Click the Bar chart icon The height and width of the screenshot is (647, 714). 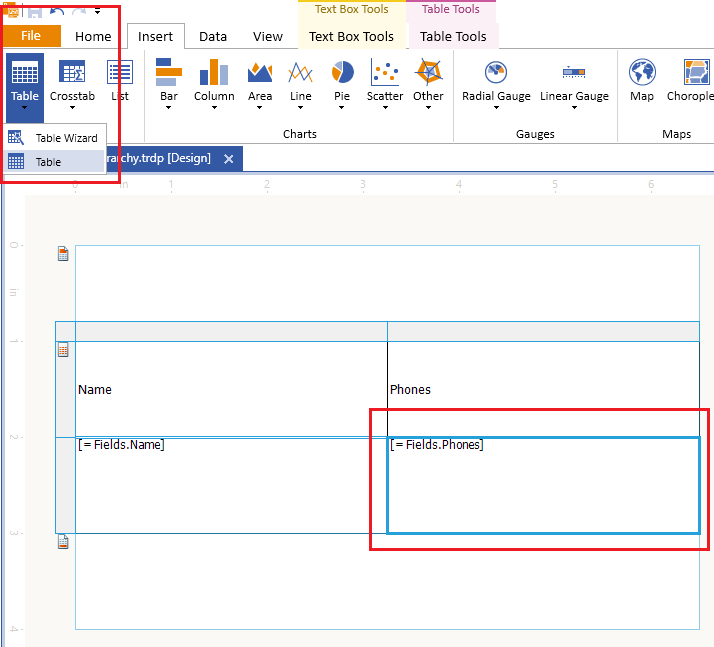coord(168,72)
